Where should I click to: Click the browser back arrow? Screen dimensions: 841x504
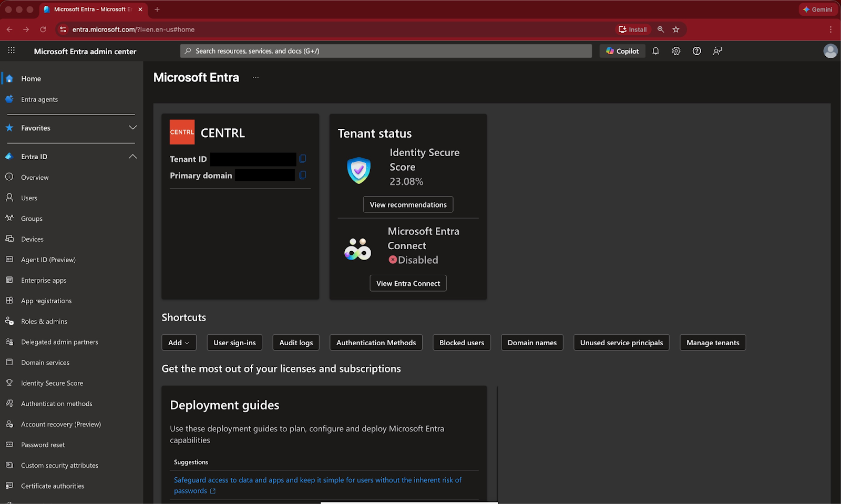[9, 29]
